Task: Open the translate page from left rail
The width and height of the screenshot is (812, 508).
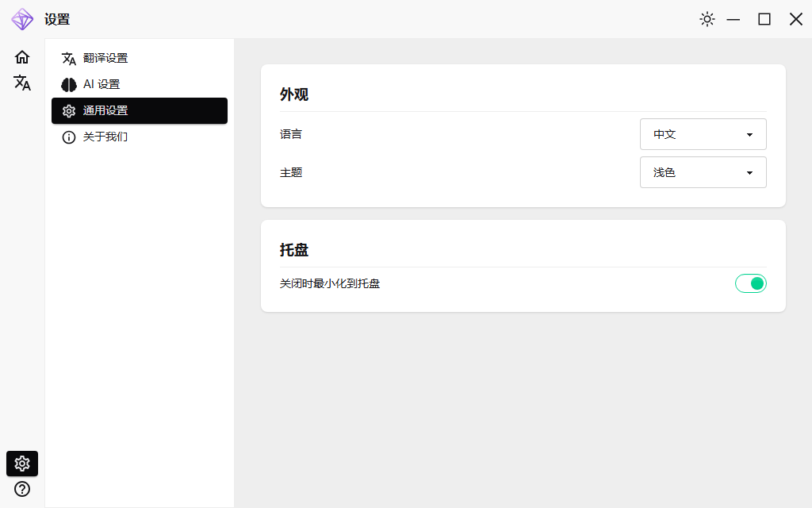Action: point(22,83)
